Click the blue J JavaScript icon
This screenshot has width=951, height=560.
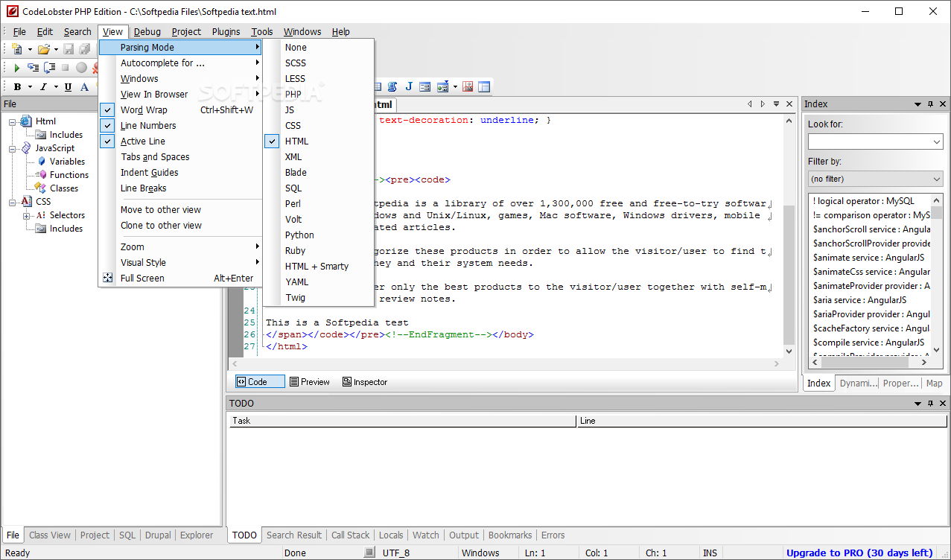pos(409,86)
